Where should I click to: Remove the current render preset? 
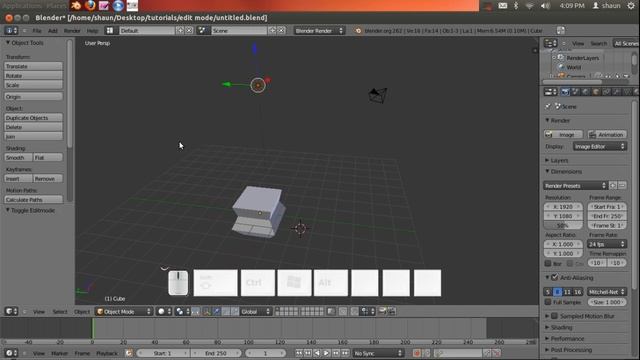(x=622, y=186)
